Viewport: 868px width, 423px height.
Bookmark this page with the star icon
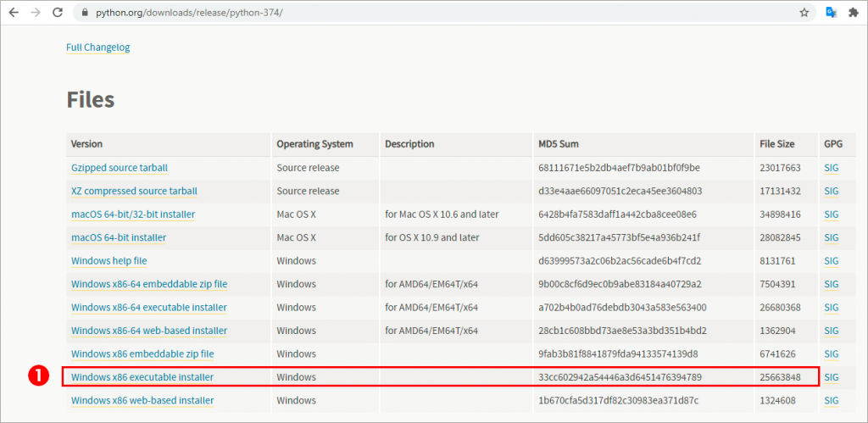tap(804, 13)
